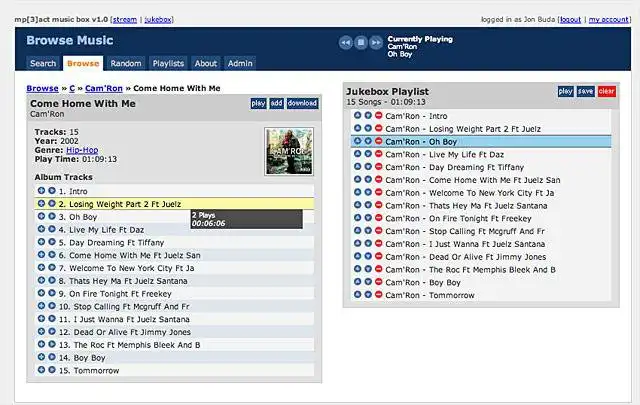Screen dimensions: 640x405
Task: Click track title 6. Come Home With Me Ft Juelz San
Action: tap(129, 255)
